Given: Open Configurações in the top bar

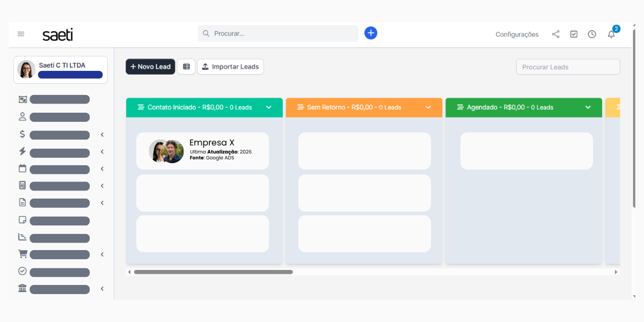Looking at the screenshot, I should point(517,34).
